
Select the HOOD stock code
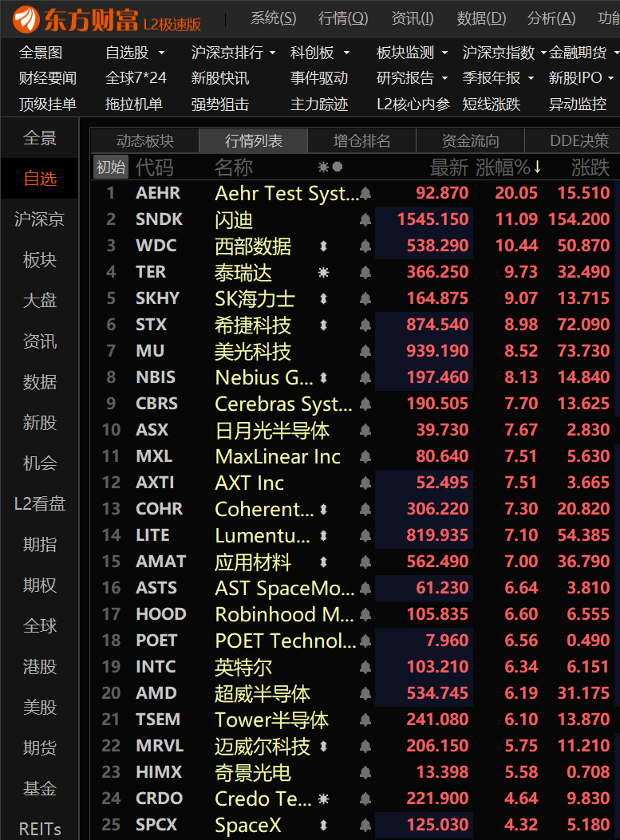point(160,614)
